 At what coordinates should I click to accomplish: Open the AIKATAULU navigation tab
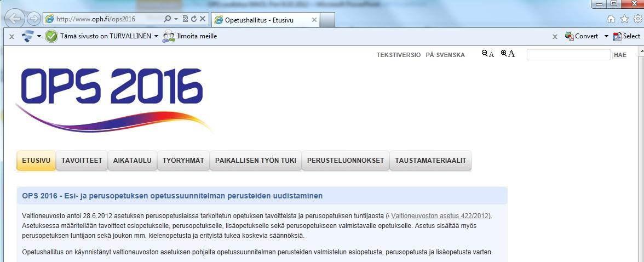[x=133, y=161]
